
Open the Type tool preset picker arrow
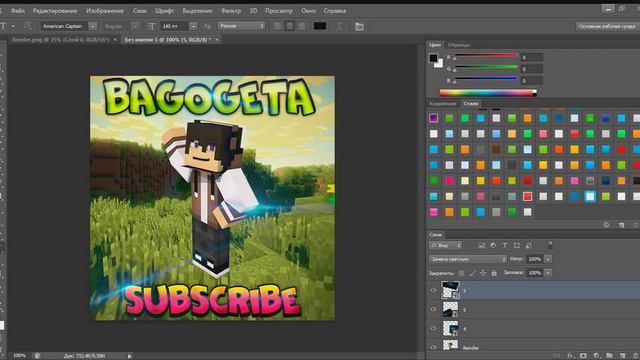click(13, 26)
